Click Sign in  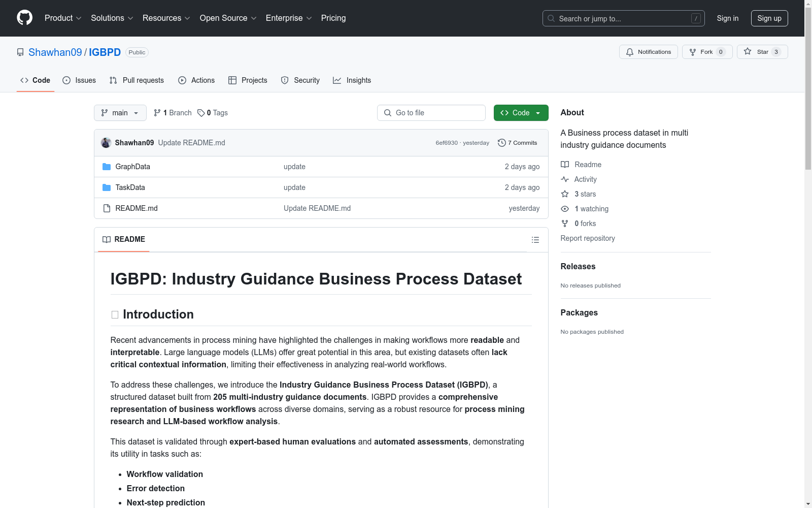(x=727, y=18)
